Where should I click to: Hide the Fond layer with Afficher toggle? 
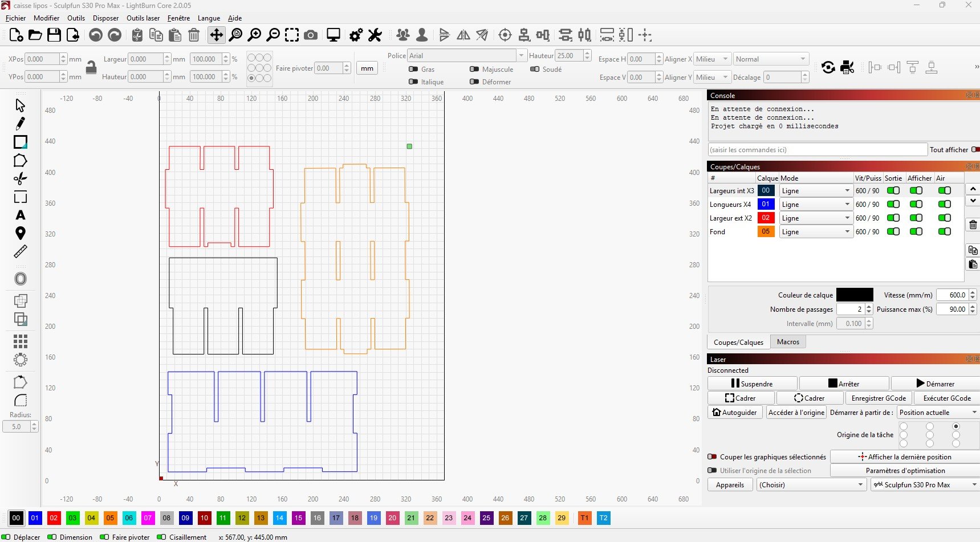(x=916, y=232)
